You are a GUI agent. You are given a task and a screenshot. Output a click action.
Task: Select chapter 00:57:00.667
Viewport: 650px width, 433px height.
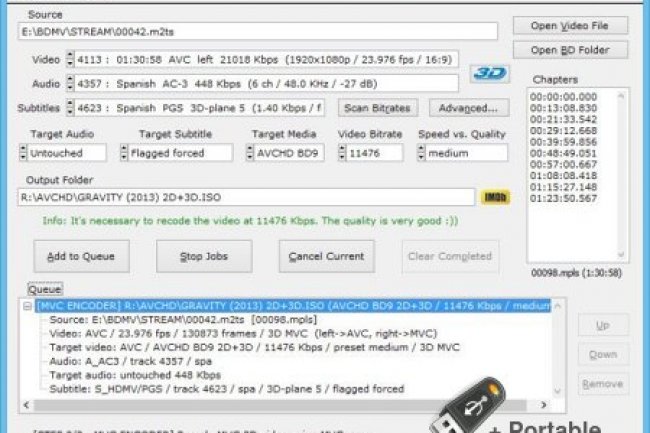click(x=563, y=164)
